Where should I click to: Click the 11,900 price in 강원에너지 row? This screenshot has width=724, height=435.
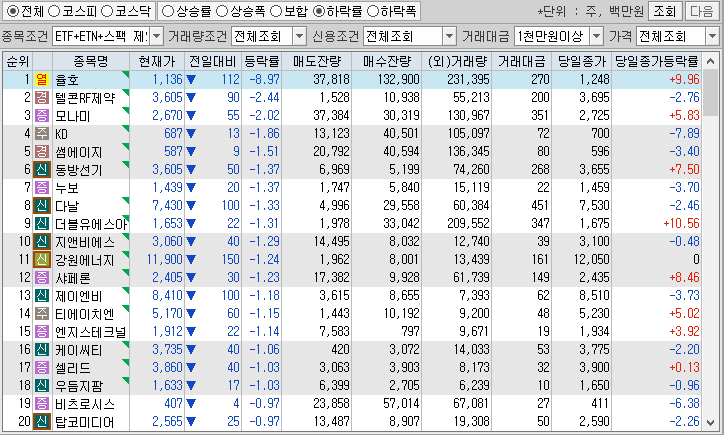(165, 260)
